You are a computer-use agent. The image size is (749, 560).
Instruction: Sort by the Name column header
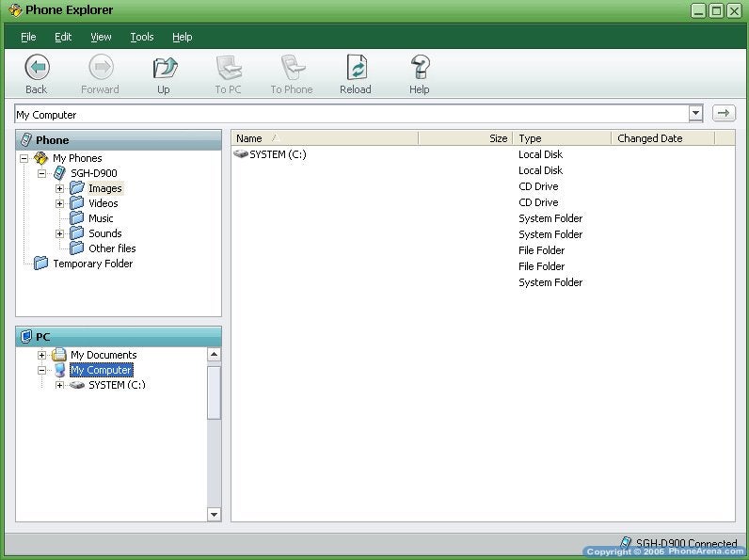(x=325, y=138)
